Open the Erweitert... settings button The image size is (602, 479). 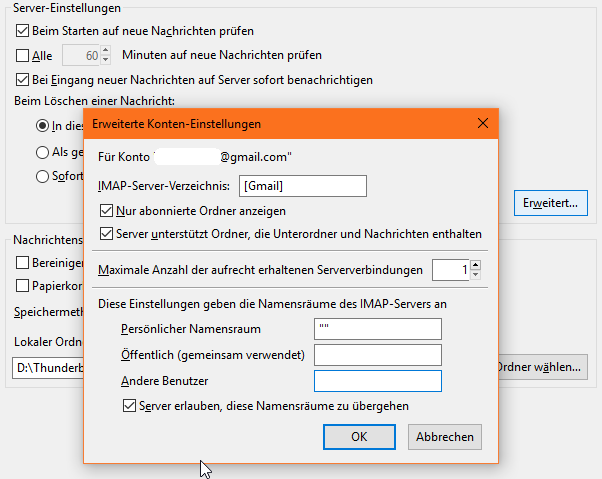[551, 203]
